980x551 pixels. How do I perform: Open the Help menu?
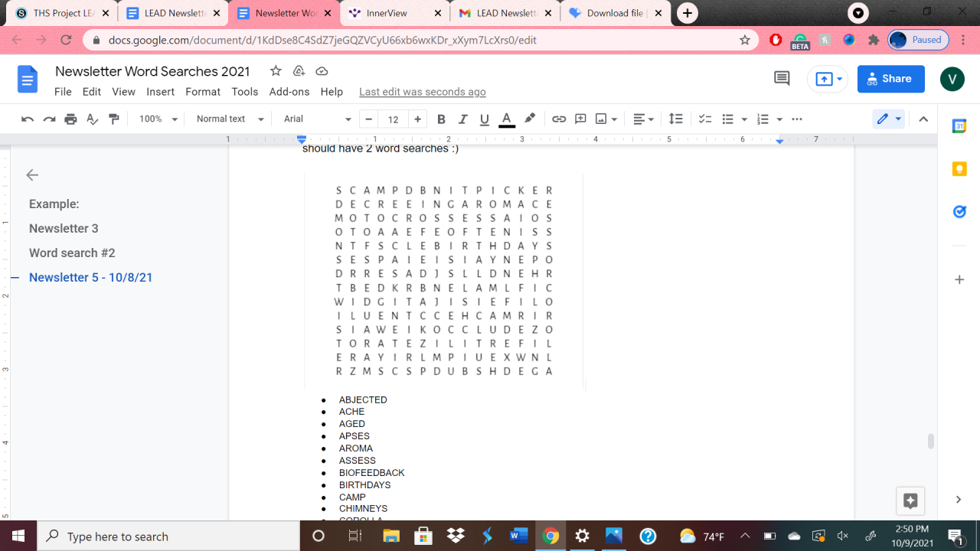(x=332, y=92)
